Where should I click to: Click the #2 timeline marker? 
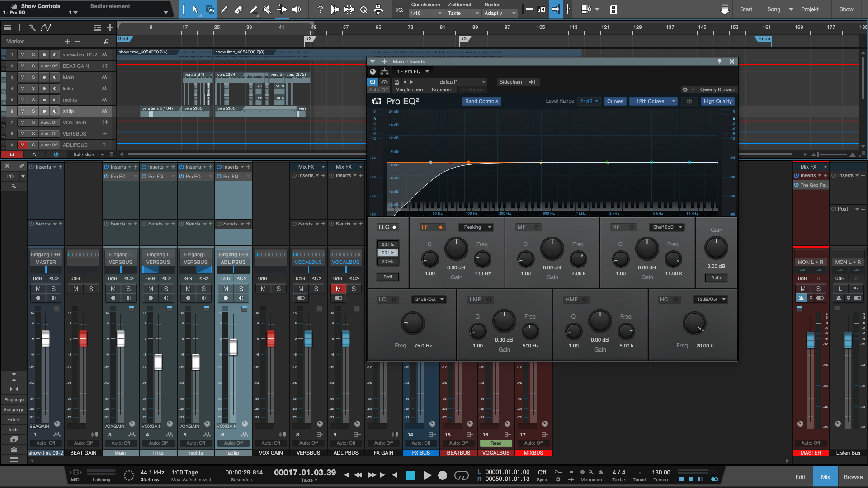[309, 39]
